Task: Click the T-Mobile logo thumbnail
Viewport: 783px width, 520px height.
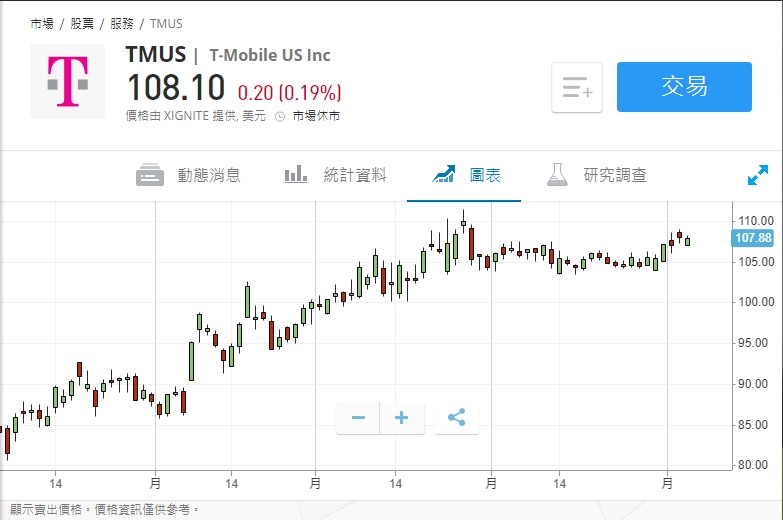Action: tap(67, 81)
